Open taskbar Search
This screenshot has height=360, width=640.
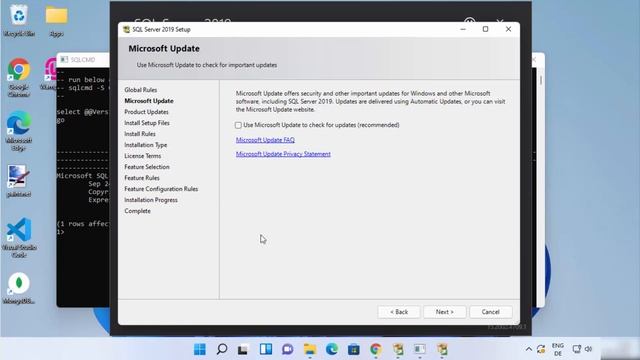click(x=222, y=349)
